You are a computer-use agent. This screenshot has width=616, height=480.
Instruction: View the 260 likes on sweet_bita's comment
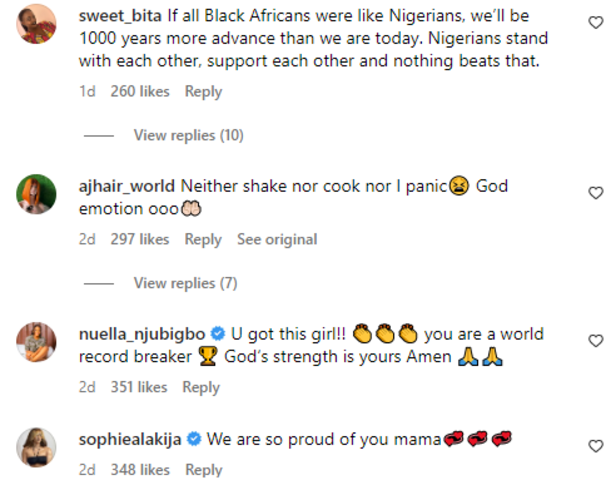(140, 91)
